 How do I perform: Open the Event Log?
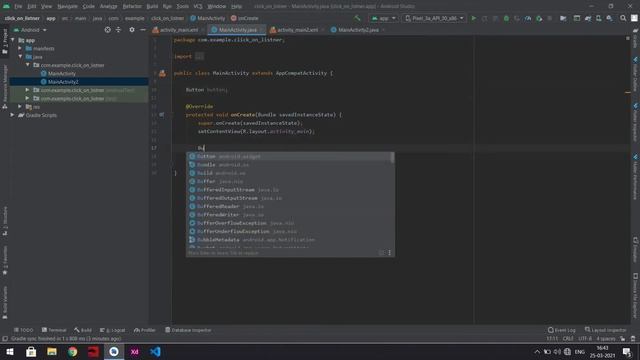pos(562,330)
